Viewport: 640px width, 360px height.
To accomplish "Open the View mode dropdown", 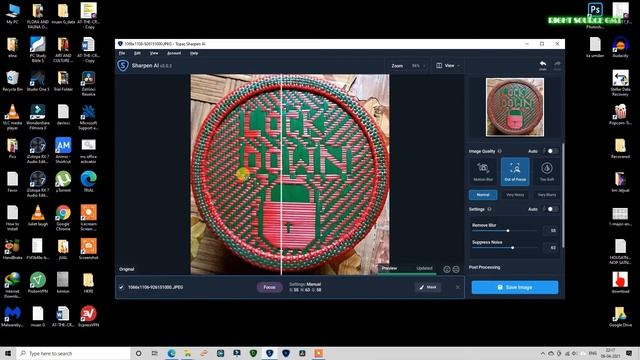I will 448,66.
